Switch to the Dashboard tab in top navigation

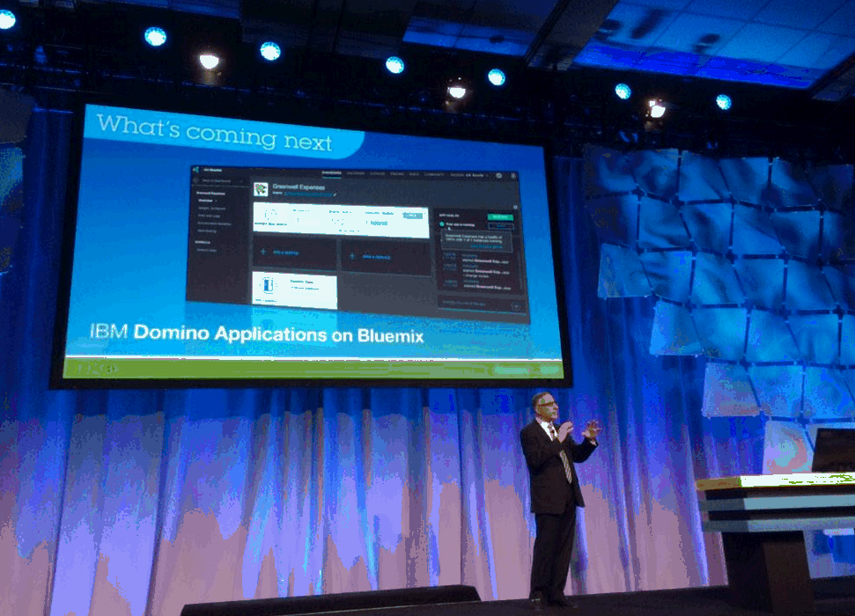point(331,173)
